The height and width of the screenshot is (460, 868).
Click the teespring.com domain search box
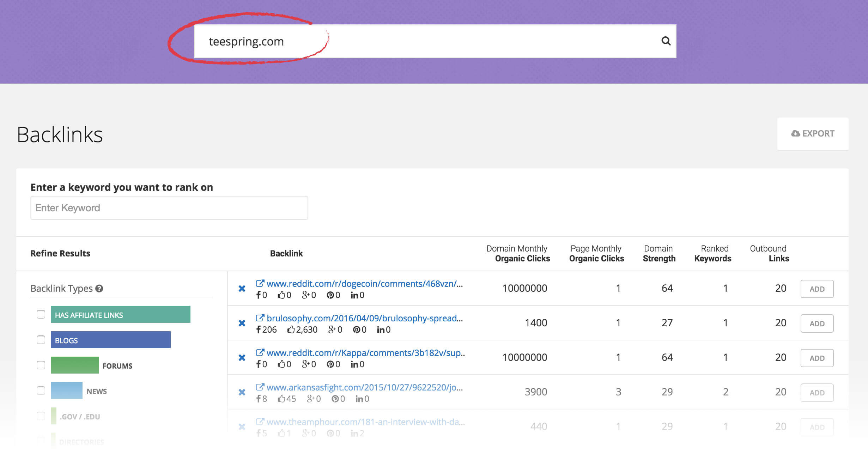coord(423,41)
